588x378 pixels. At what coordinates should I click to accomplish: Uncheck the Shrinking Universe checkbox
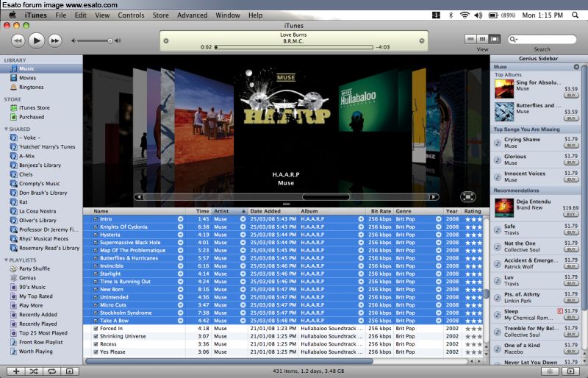coord(96,336)
